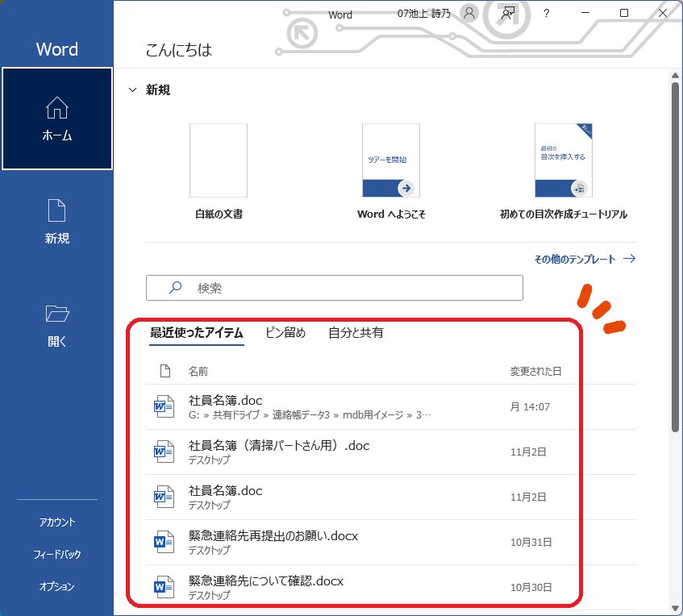683x616 pixels.
Task: Click the Word へようこそ template label
Action: click(x=391, y=214)
